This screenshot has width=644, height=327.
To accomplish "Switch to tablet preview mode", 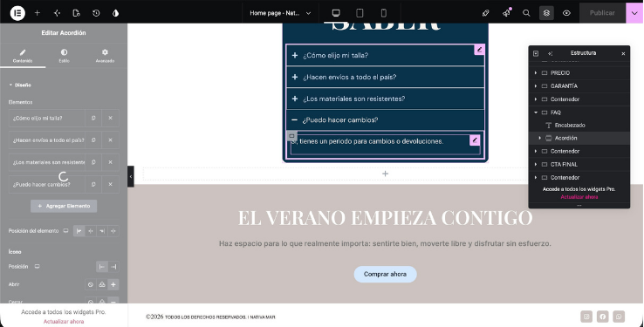I will click(x=360, y=13).
